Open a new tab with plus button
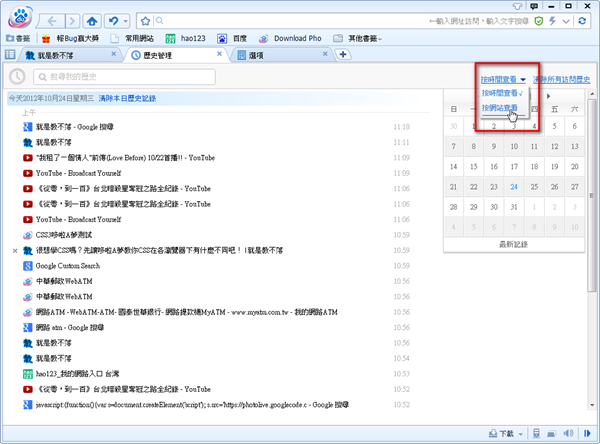Viewport: 600px width, 444px height. pos(343,54)
